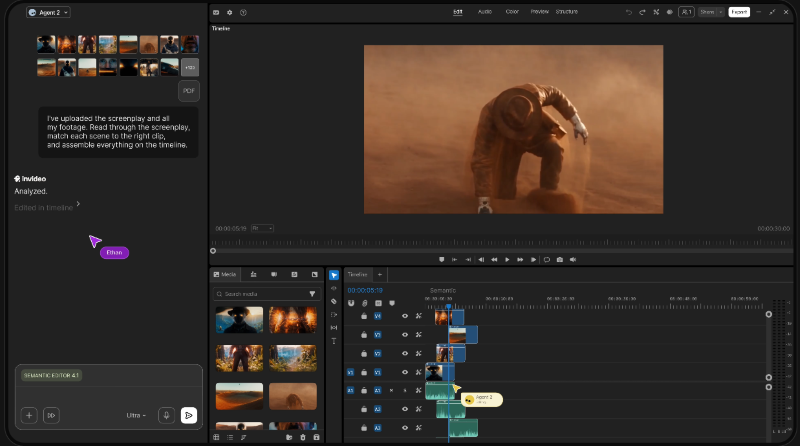Viewport: 800px width, 446px height.
Task: Click the Export button
Action: pos(739,12)
